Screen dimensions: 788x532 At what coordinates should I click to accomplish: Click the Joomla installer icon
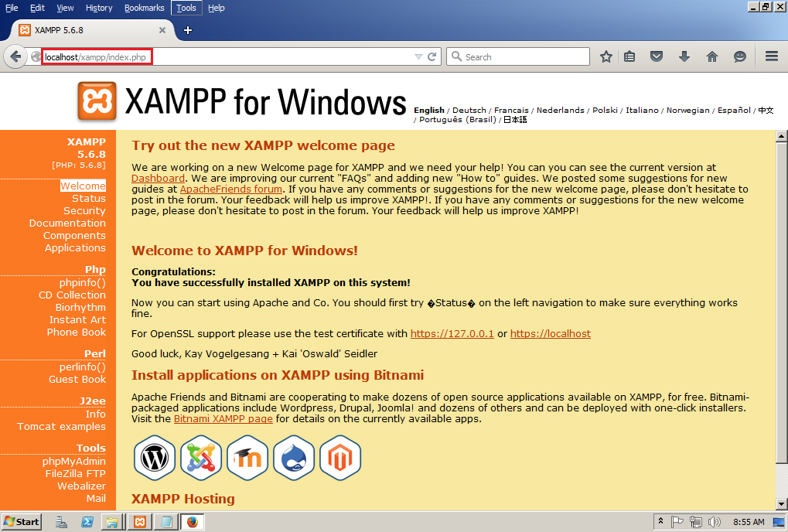coord(201,458)
